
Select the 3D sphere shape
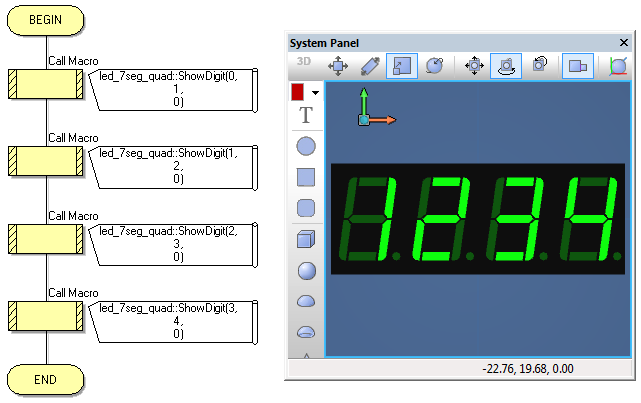pyautogui.click(x=307, y=271)
